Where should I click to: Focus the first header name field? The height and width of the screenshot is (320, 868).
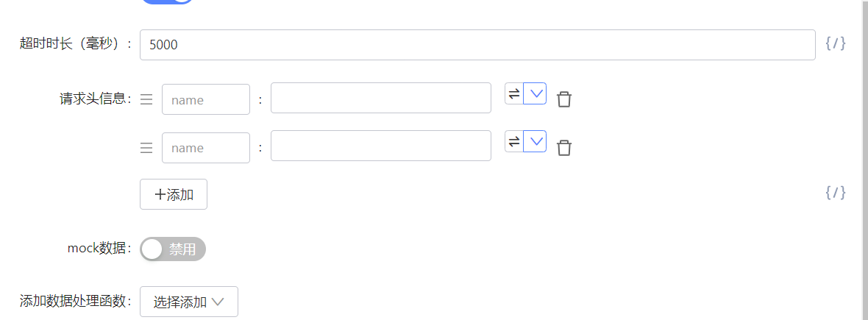pyautogui.click(x=206, y=99)
